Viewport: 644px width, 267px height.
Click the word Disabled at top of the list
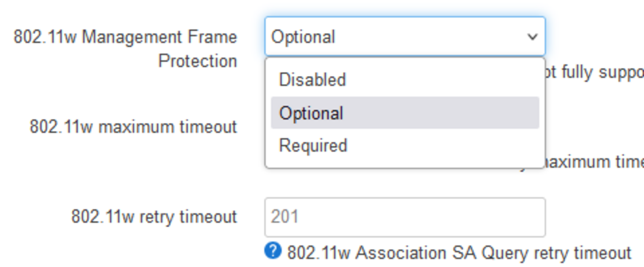point(312,80)
